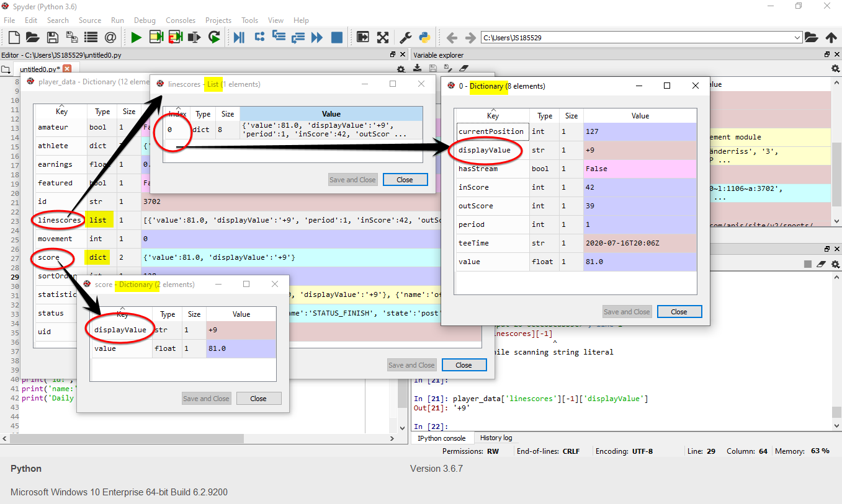This screenshot has height=504, width=842.
Task: Close the untitled0.py editor tab
Action: (67, 69)
